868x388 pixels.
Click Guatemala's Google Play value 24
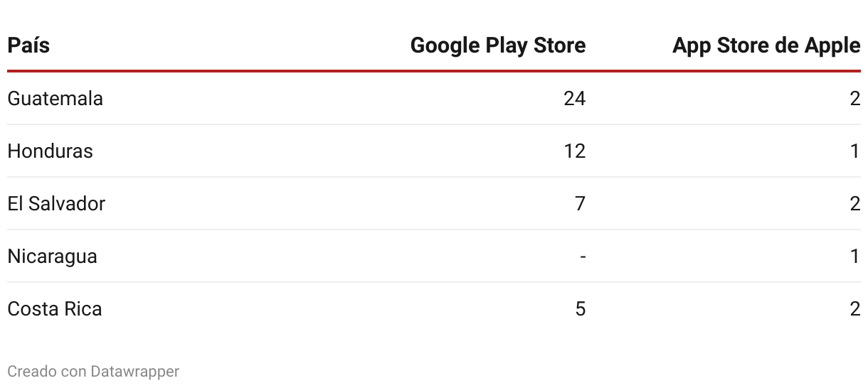click(x=574, y=98)
